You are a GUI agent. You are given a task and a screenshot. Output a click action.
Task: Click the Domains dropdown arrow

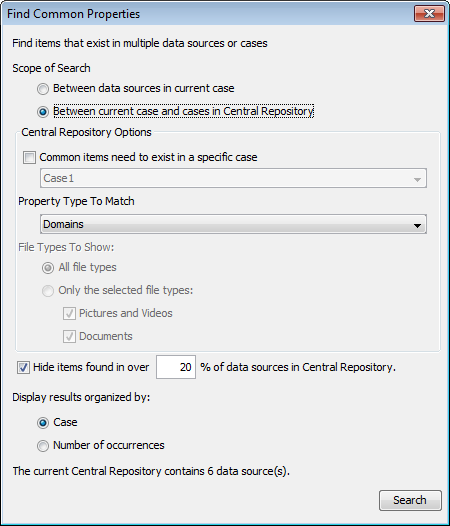tap(417, 225)
